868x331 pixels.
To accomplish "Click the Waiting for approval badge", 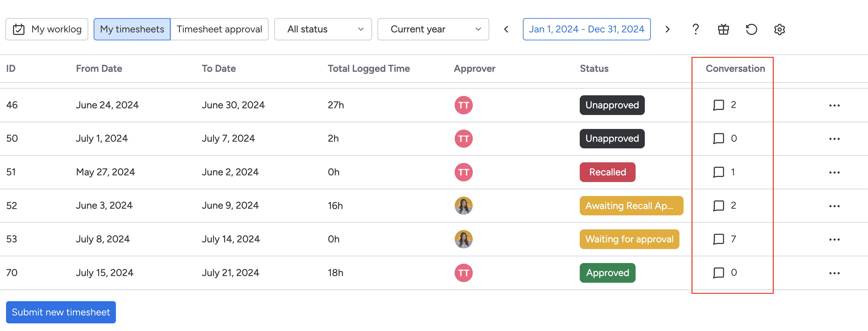I will click(x=629, y=239).
